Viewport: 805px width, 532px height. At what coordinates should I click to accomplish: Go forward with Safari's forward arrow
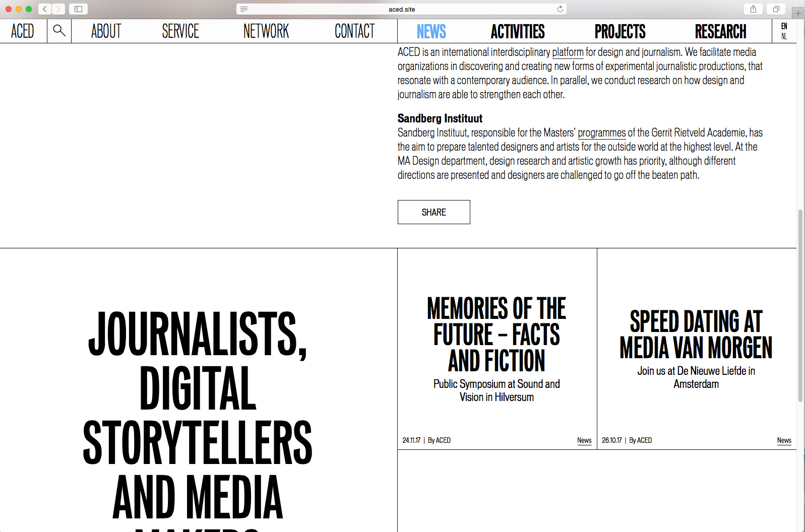click(58, 9)
